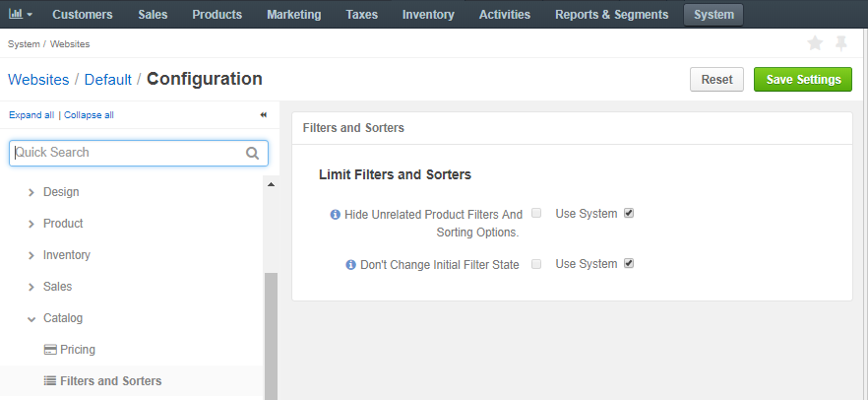This screenshot has height=400, width=868.
Task: Pin this page using the pushpin icon
Action: (840, 43)
